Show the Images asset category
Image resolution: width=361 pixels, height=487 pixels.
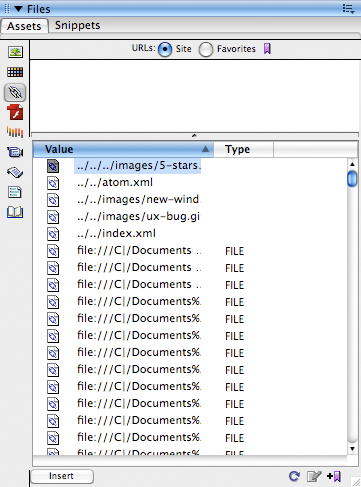(x=15, y=52)
